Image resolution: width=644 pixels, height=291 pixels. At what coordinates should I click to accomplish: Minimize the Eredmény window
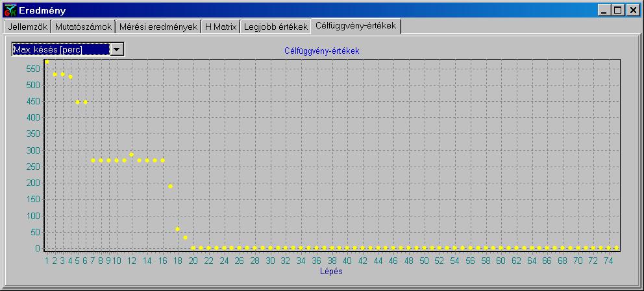pyautogui.click(x=603, y=10)
